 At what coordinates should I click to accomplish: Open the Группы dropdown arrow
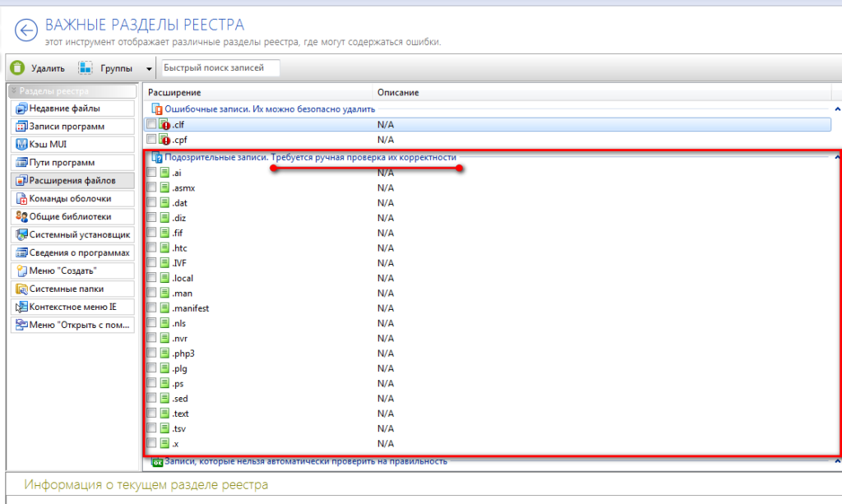click(149, 69)
